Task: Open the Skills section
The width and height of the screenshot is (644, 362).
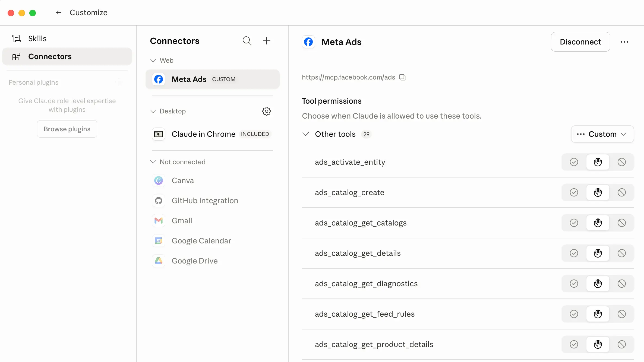Action: point(67,39)
